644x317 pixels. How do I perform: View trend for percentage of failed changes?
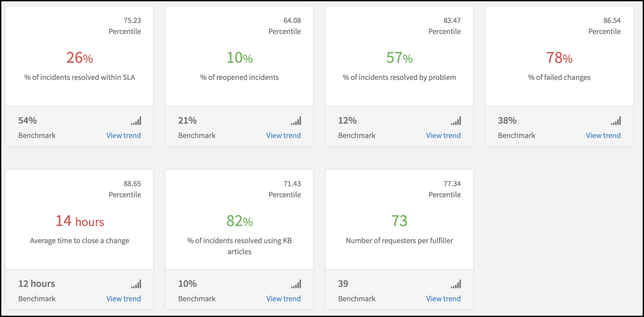(603, 135)
